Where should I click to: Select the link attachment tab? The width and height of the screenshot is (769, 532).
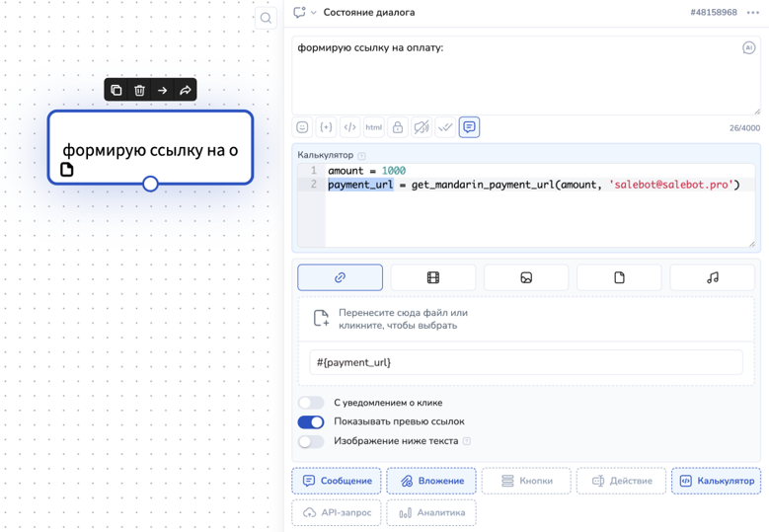[340, 277]
